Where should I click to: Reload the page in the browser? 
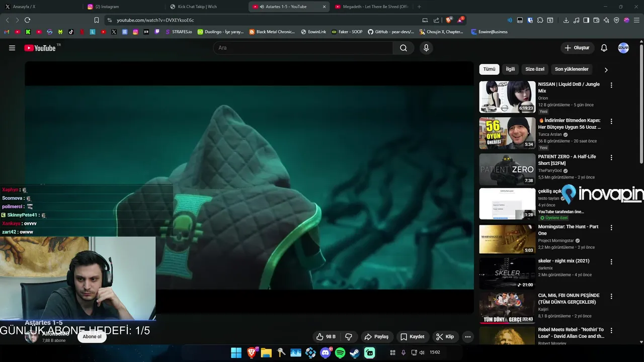(27, 20)
